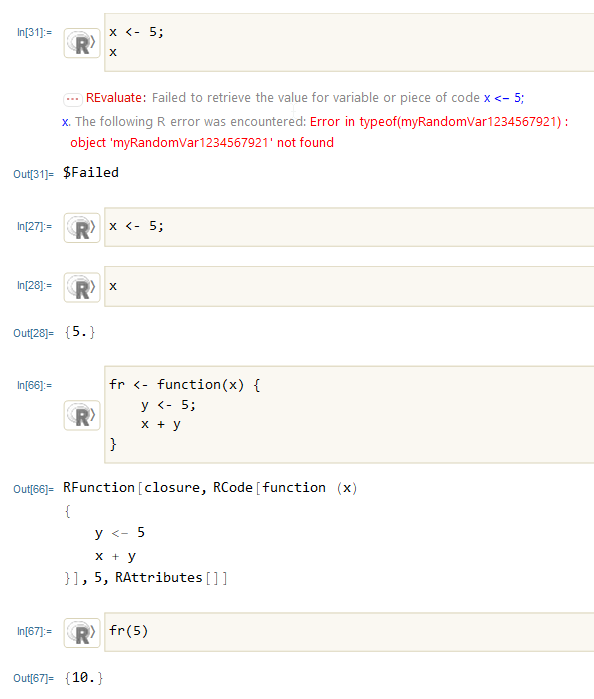Click the {5.} output of Out[28]

(x=80, y=332)
